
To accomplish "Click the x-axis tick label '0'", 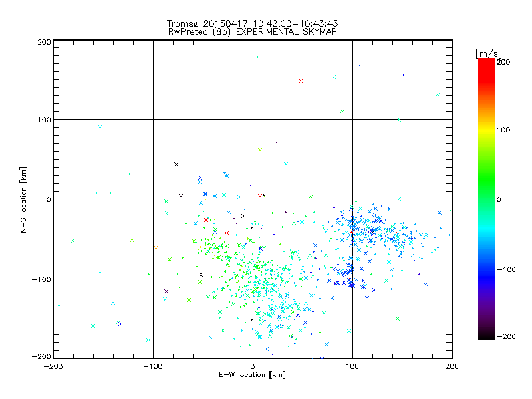I will pos(253,366).
